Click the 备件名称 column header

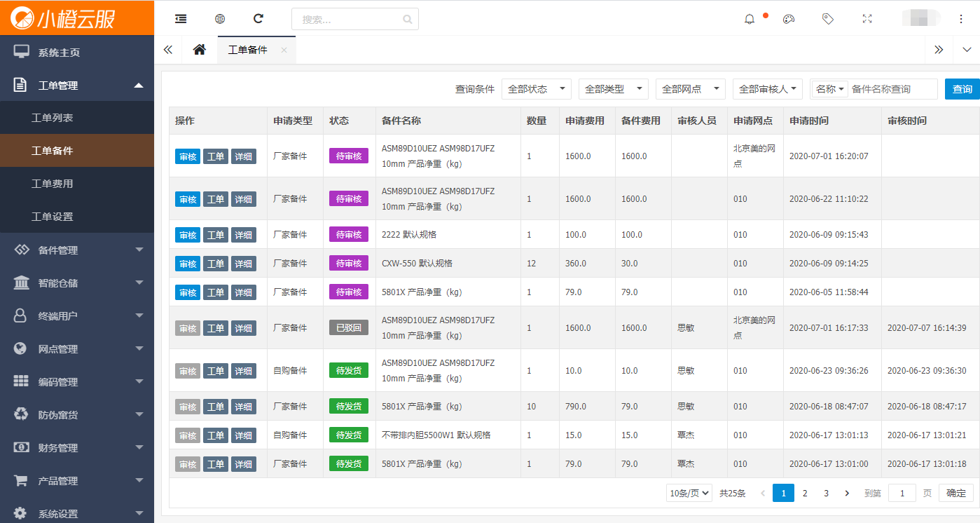[x=401, y=121]
